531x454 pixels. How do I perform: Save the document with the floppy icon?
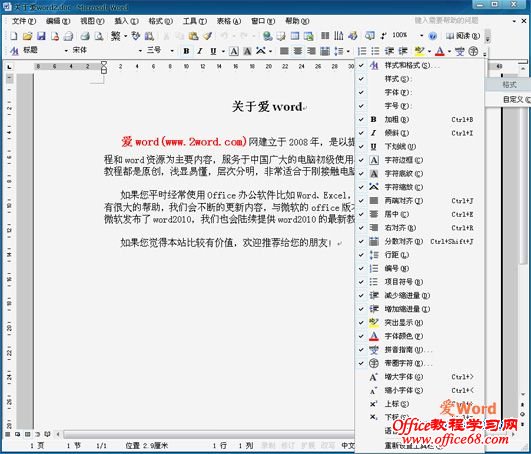(41, 36)
